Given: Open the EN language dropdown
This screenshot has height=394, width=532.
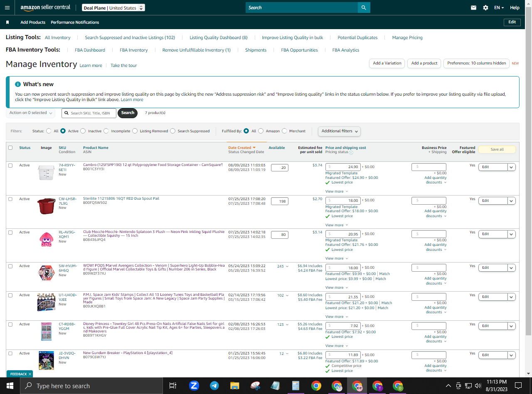Looking at the screenshot, I should pos(499,7).
